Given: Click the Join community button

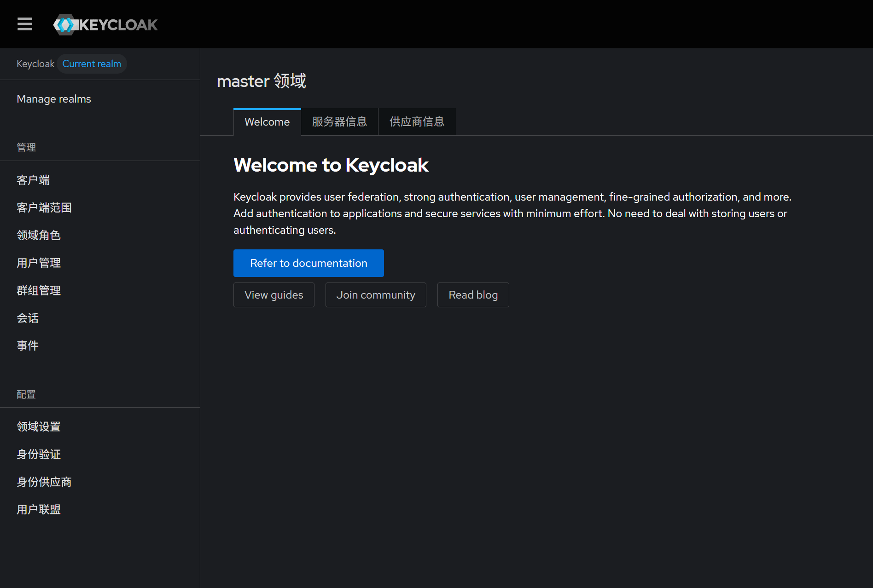Looking at the screenshot, I should pyautogui.click(x=376, y=295).
